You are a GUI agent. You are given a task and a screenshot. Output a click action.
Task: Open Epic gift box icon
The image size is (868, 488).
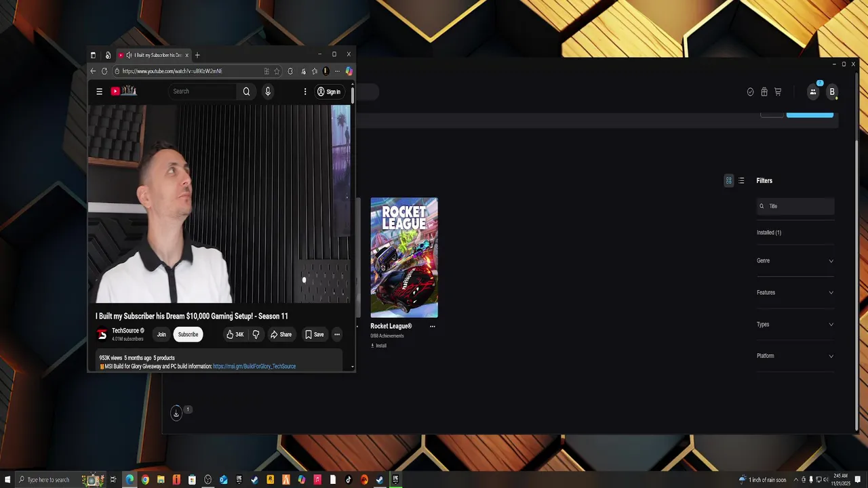tap(764, 91)
